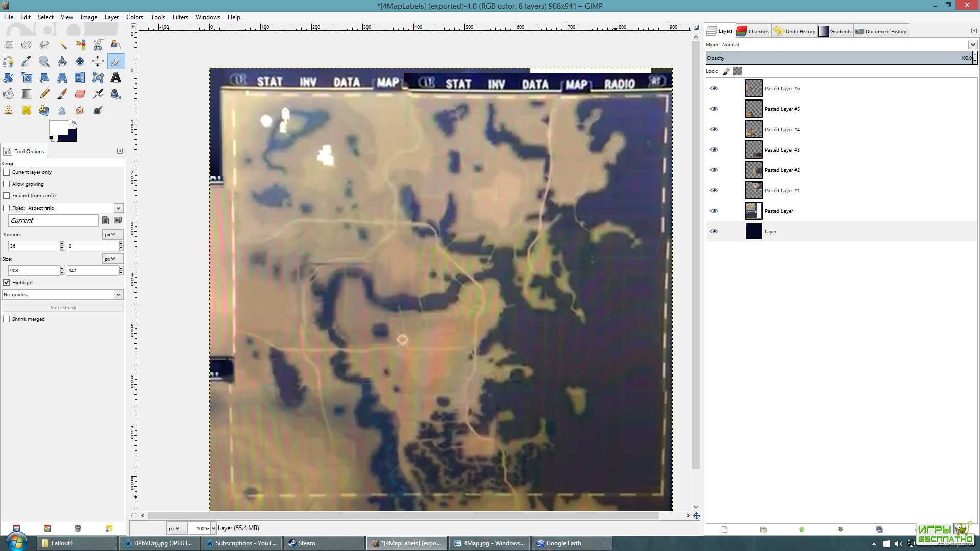This screenshot has width=980, height=551.
Task: Switch to the Undo History tab
Action: click(x=794, y=31)
